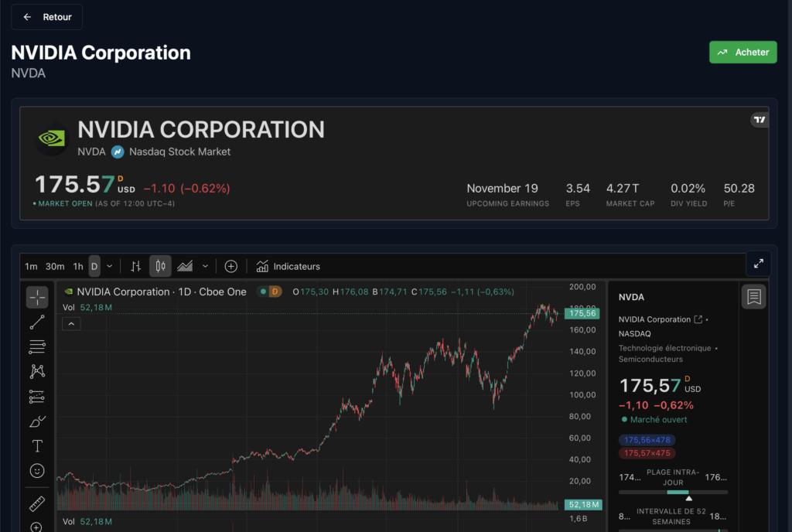Select the Text annotation tool
792x532 pixels.
37,446
